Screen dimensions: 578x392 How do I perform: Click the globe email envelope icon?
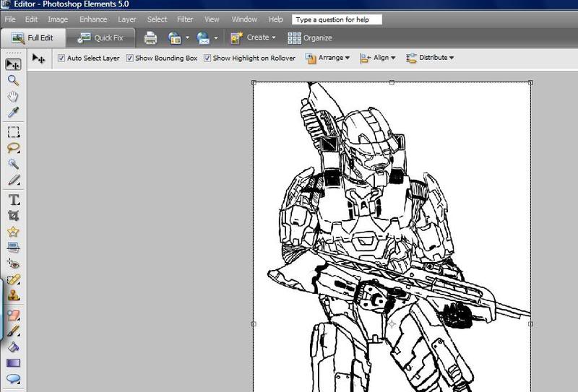pyautogui.click(x=203, y=38)
